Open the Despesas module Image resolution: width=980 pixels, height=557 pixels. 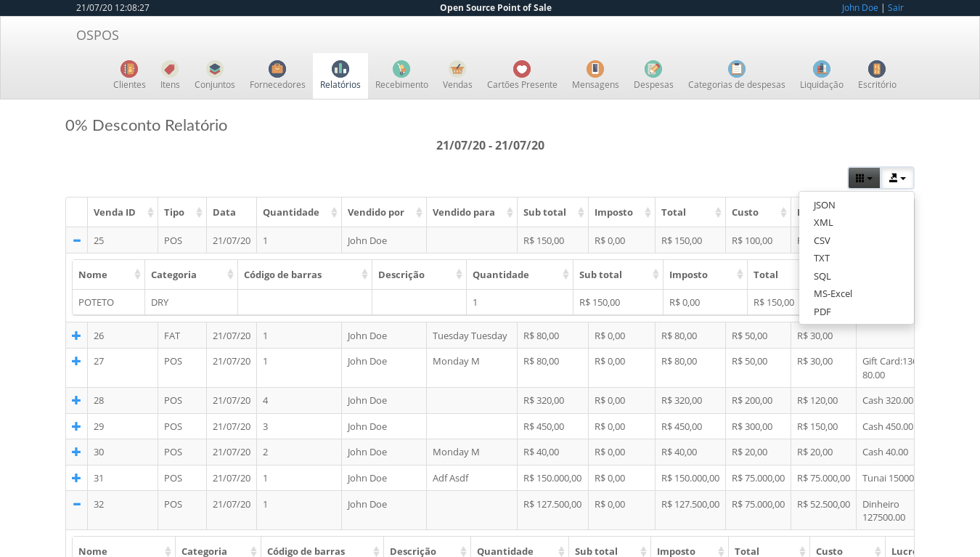pyautogui.click(x=653, y=75)
